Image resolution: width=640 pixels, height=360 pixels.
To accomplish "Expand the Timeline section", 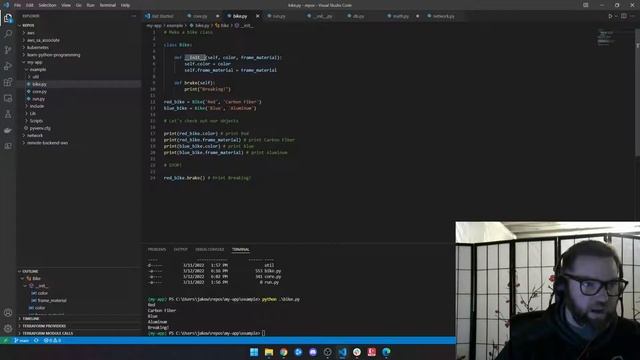I will 30,319.
